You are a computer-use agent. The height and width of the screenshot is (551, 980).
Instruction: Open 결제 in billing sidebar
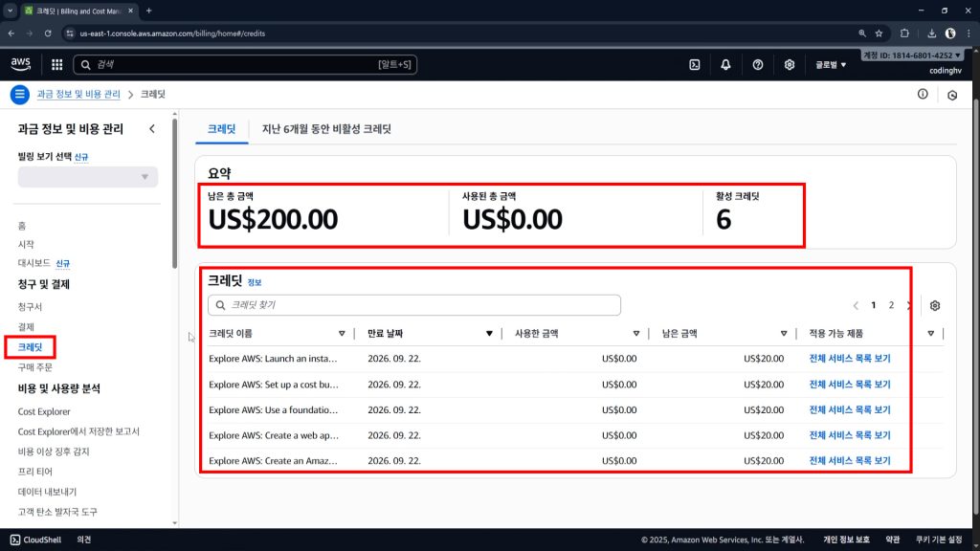pos(26,327)
